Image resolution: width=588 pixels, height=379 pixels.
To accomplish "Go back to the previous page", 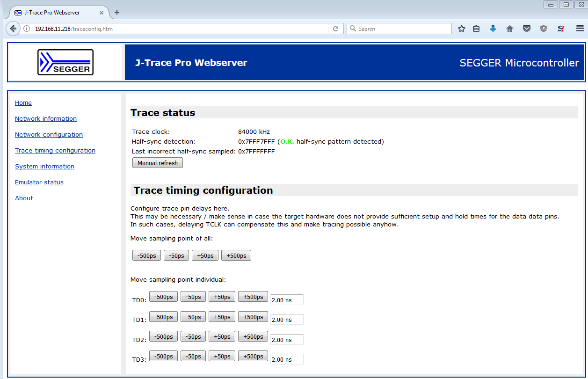I will (13, 29).
